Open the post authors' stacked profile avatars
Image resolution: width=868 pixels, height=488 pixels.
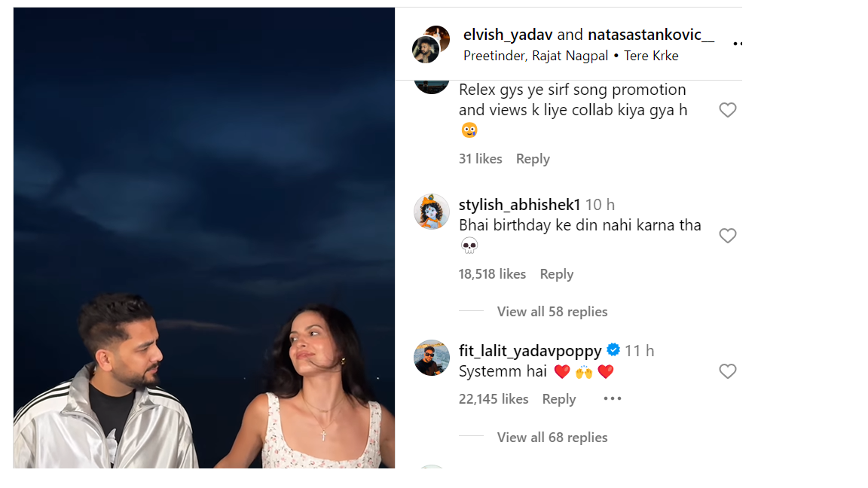[431, 44]
